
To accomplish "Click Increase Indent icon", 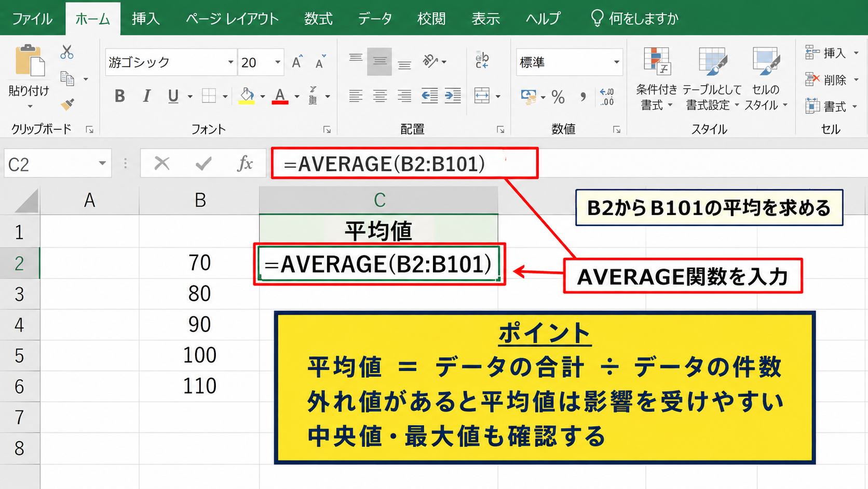I will (453, 96).
